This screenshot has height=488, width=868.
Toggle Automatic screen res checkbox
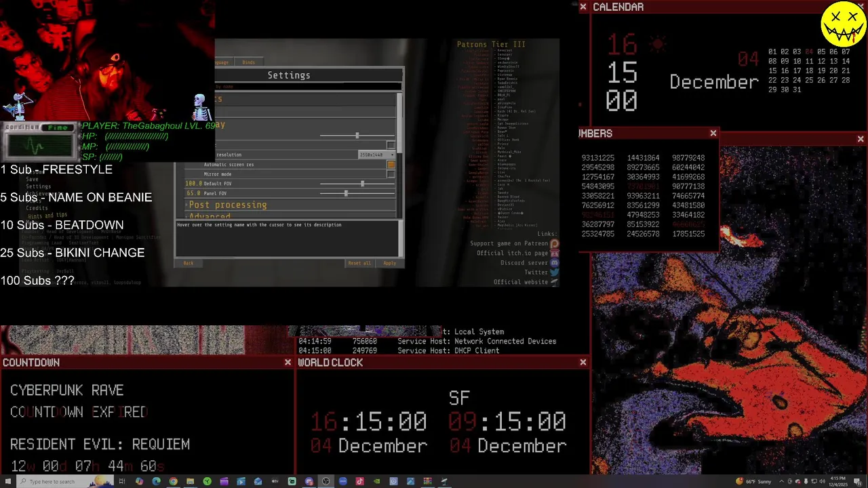(x=391, y=164)
